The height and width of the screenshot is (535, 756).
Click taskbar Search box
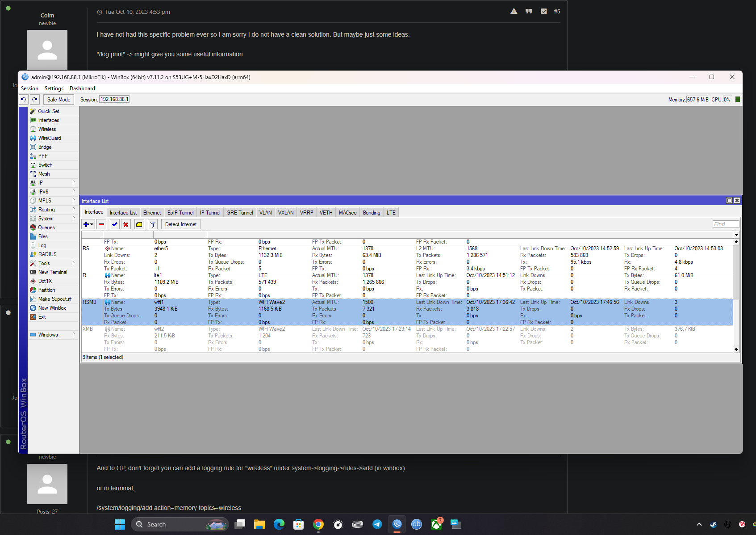point(180,524)
